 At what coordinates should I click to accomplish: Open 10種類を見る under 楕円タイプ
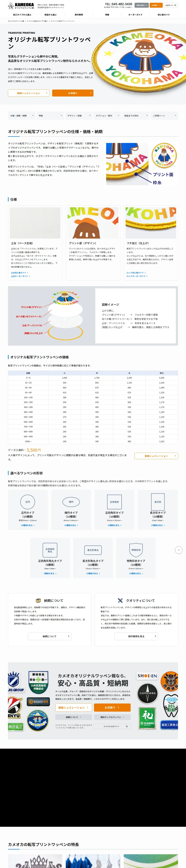(x=71, y=525)
